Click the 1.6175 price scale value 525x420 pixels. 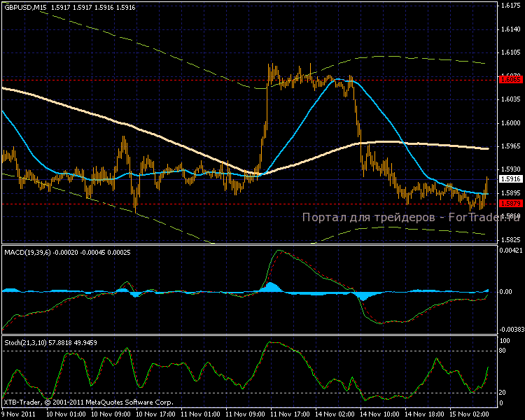[x=511, y=6]
